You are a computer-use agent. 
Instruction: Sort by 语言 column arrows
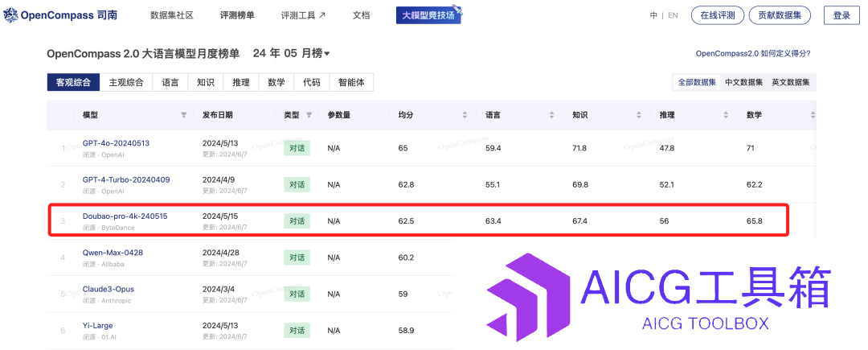[x=552, y=115]
